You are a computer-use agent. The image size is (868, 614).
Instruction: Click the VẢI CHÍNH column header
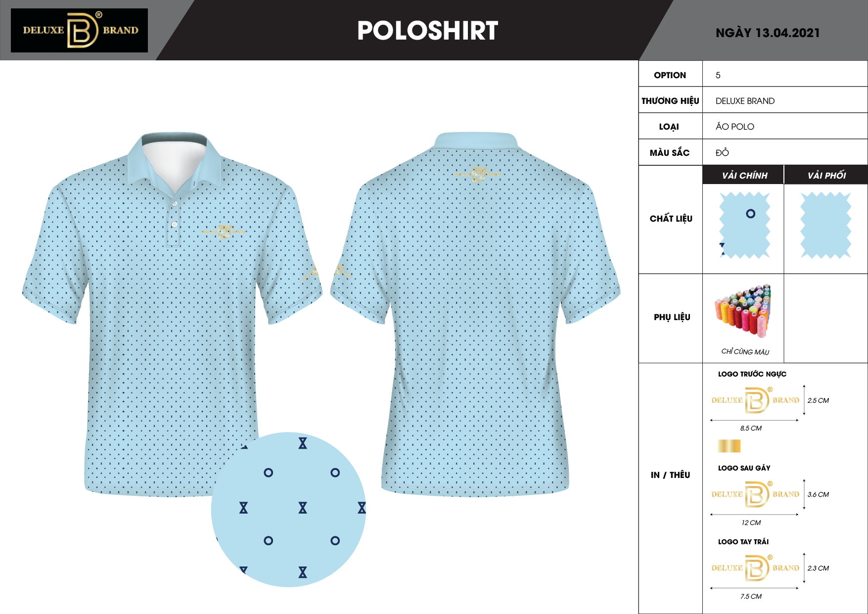[x=743, y=175]
